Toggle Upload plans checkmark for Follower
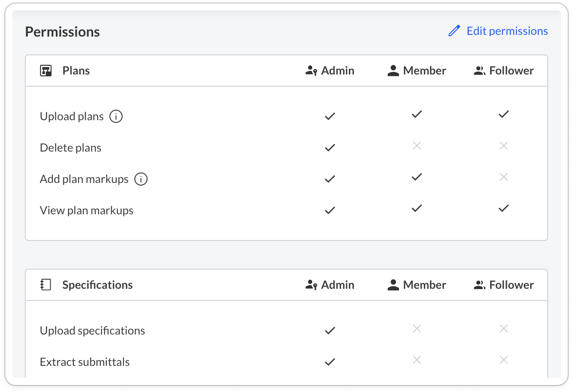 (504, 115)
